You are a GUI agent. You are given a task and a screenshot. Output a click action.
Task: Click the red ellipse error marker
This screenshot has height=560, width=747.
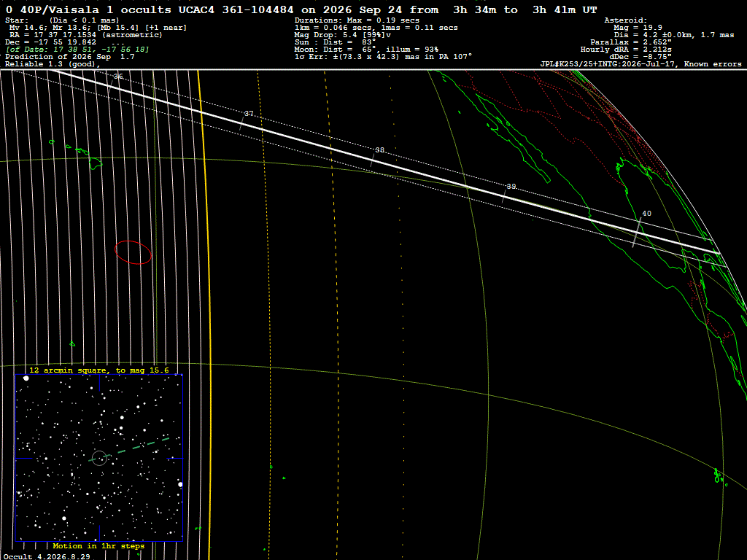[x=133, y=252]
